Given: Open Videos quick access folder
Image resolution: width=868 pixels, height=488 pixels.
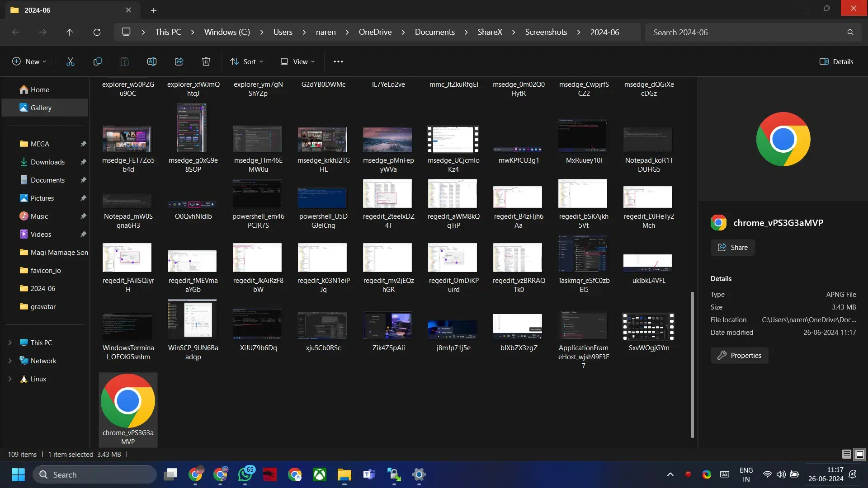Looking at the screenshot, I should [45, 234].
